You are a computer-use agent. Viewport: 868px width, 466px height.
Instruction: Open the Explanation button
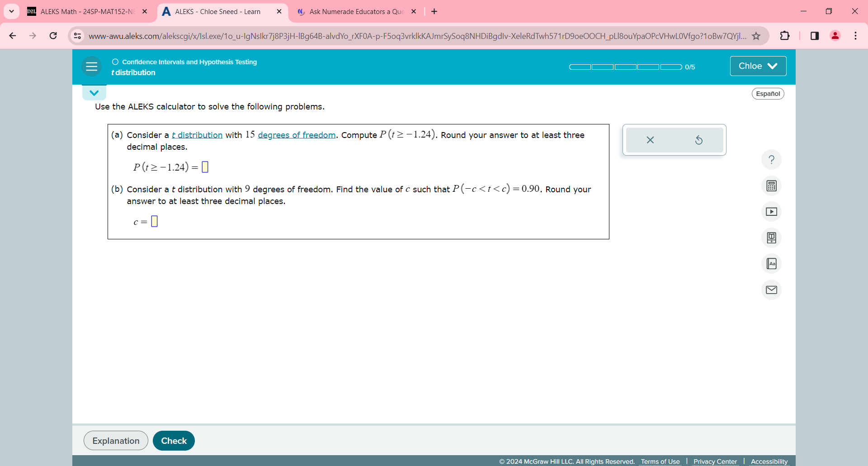point(116,441)
